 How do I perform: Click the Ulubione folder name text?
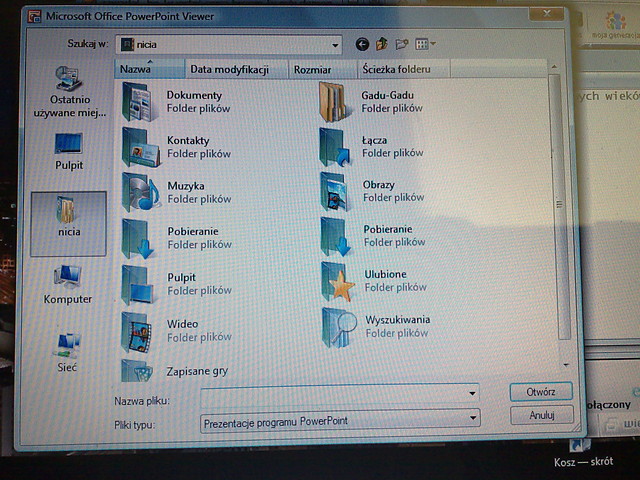click(385, 274)
